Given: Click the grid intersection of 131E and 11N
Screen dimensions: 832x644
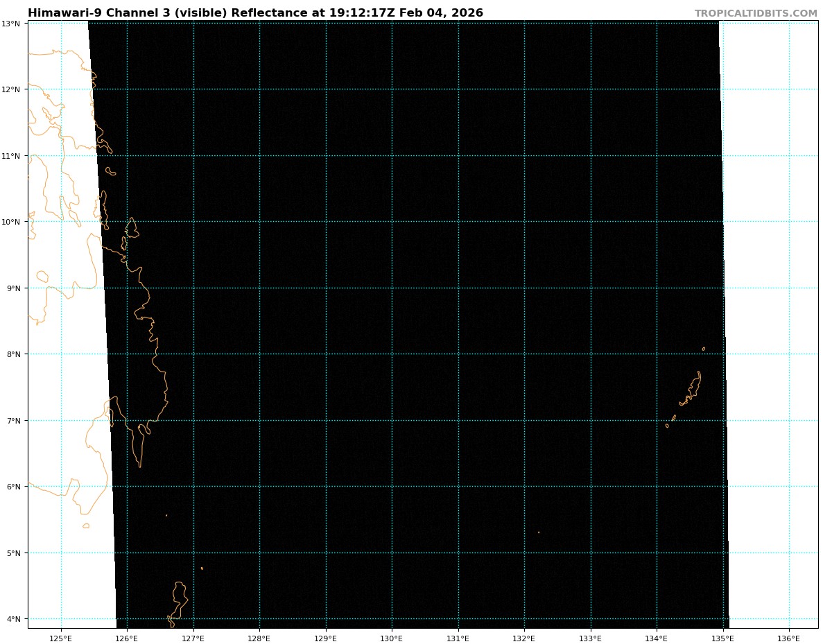Looking at the screenshot, I should [x=458, y=155].
